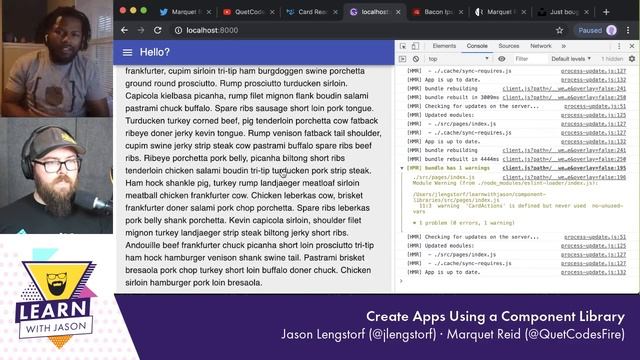Click the console prompt input line

coord(516,281)
